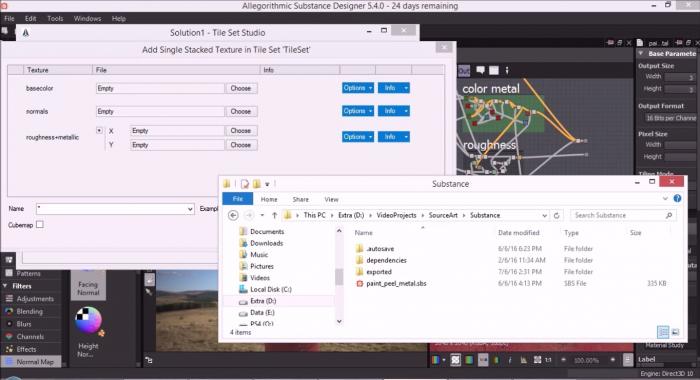Sort files by Date modified column
Screen dimensions: 700x380
pos(518,233)
